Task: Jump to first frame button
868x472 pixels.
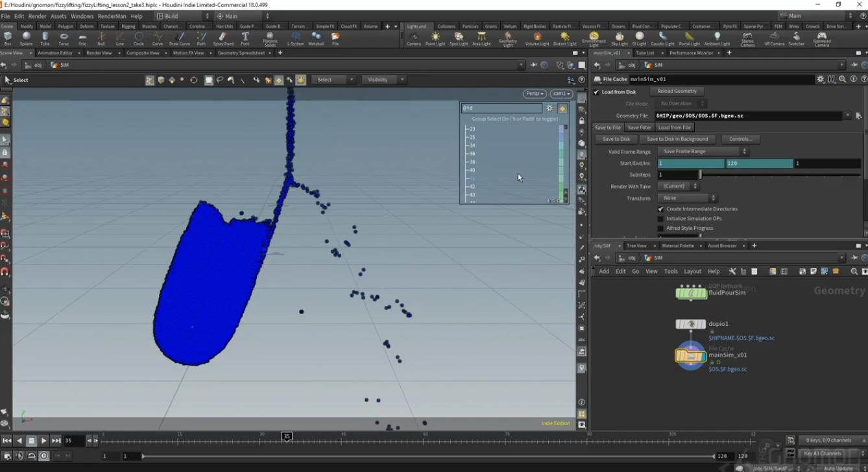Action: coord(6,441)
